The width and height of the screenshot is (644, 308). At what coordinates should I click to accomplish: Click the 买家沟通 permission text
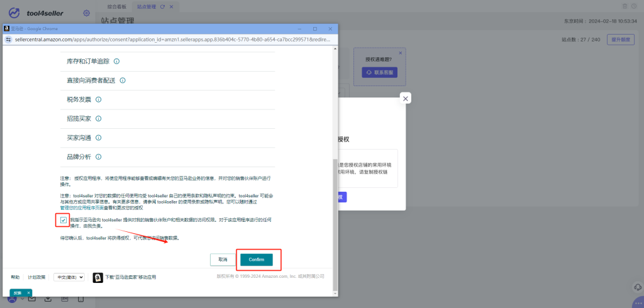79,138
